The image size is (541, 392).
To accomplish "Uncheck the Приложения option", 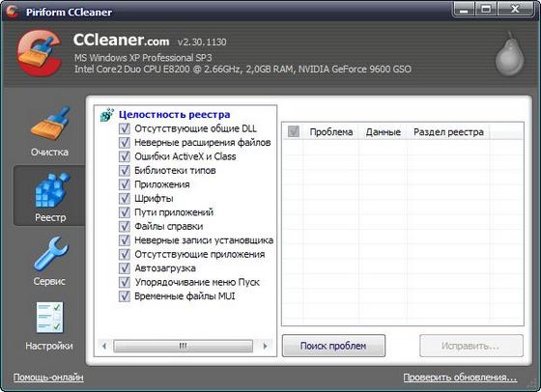I will pyautogui.click(x=125, y=184).
